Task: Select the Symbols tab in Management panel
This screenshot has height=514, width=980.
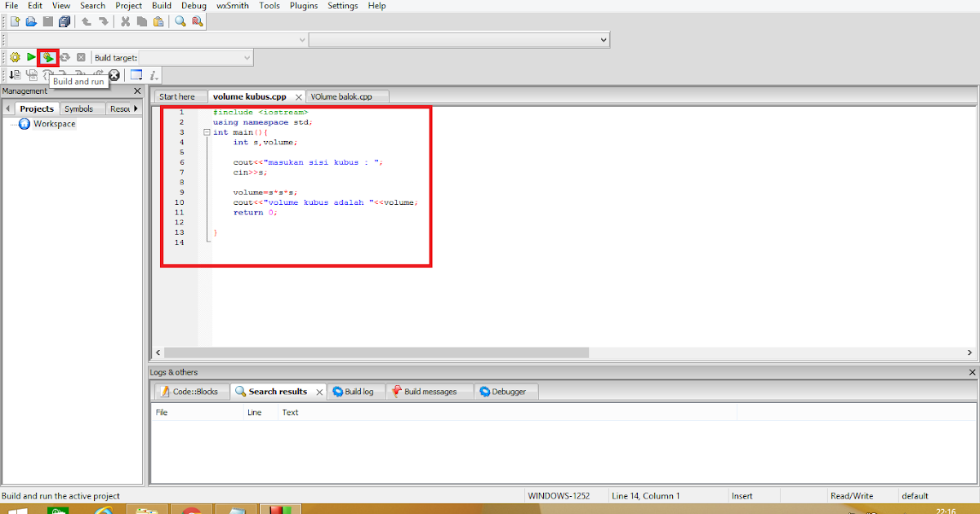Action: tap(81, 108)
